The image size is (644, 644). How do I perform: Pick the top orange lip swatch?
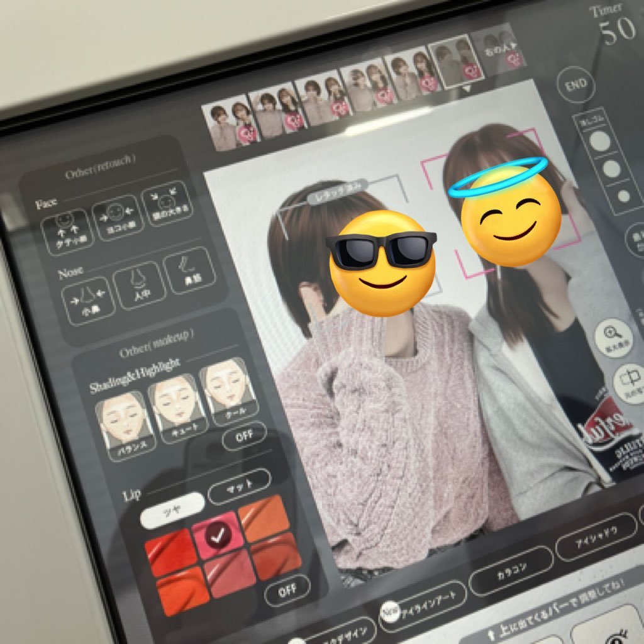tap(264, 519)
